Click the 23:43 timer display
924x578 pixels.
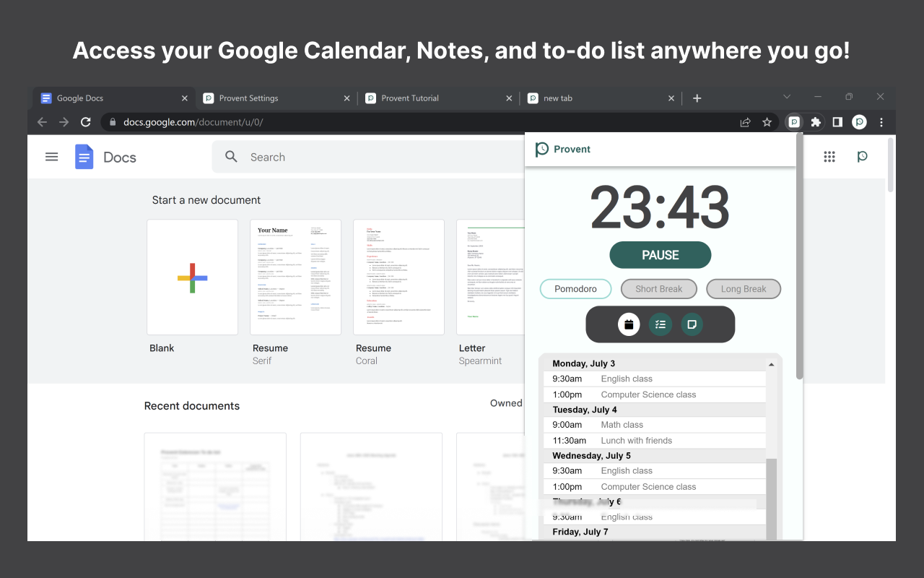660,207
